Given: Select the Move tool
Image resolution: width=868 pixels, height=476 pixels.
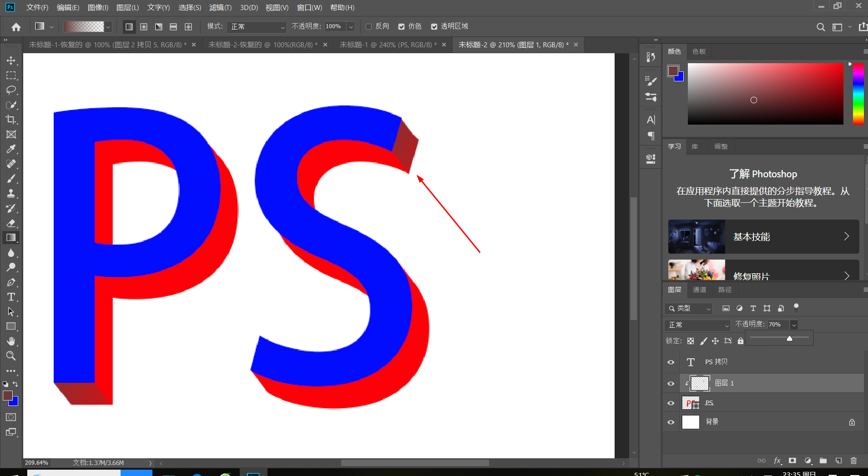Looking at the screenshot, I should click(x=11, y=60).
